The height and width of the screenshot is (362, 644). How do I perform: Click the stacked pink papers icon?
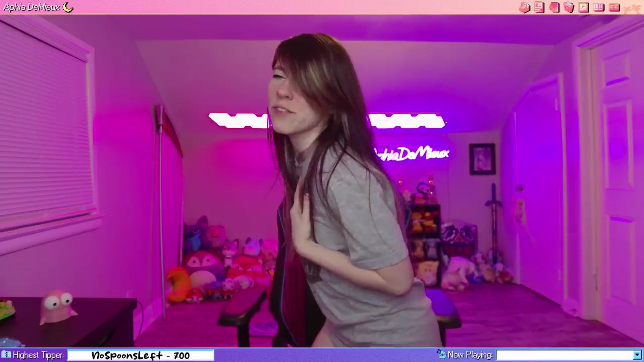(554, 7)
